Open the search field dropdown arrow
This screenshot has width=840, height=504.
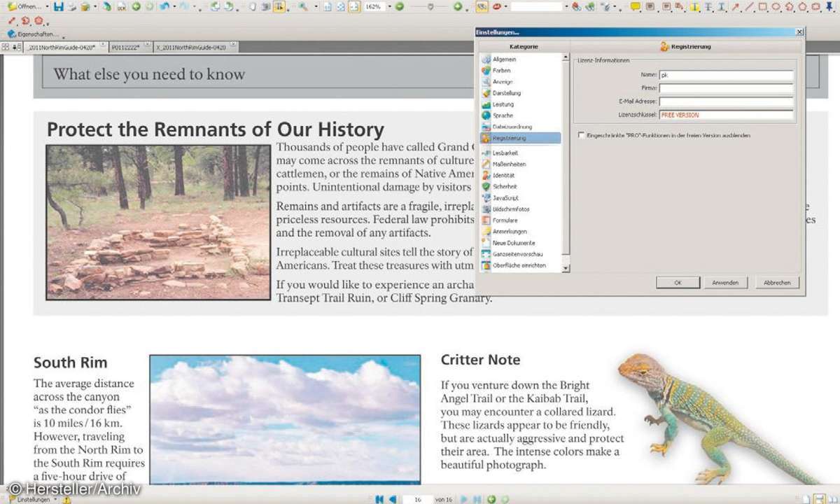click(x=566, y=6)
